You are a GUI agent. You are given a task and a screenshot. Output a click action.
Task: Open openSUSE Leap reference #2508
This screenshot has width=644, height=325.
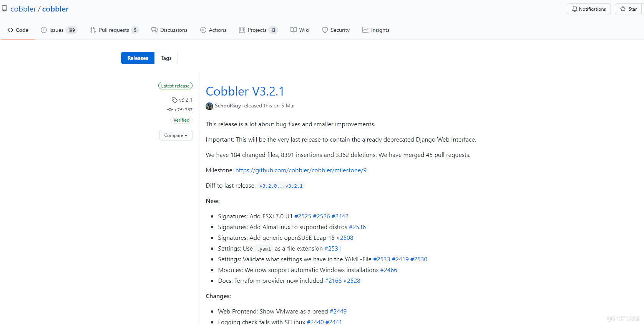click(x=345, y=238)
